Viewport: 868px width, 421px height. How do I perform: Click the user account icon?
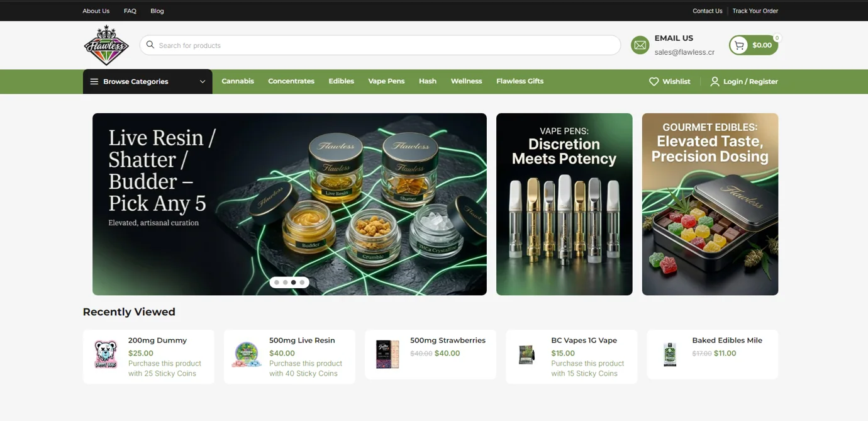[715, 82]
